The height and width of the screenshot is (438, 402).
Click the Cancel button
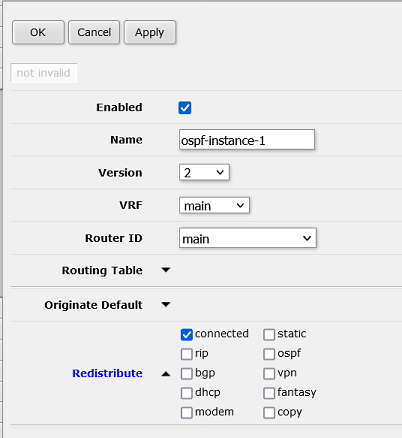[x=94, y=32]
